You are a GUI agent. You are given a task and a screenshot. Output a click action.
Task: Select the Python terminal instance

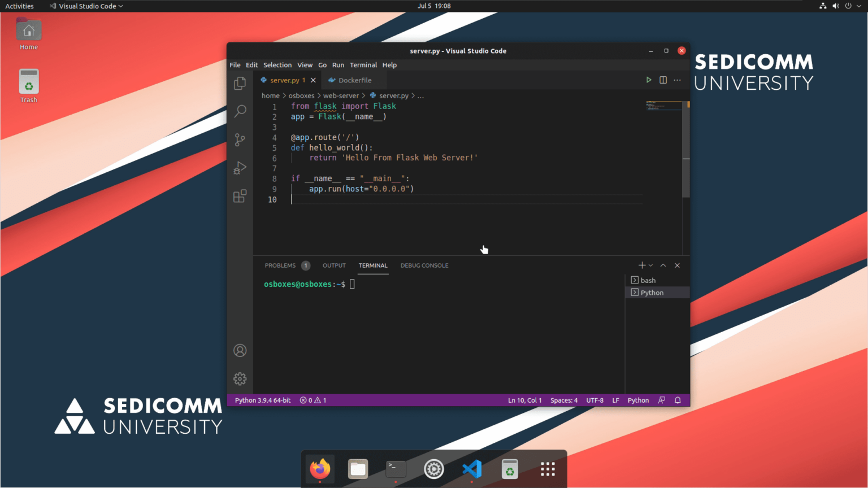[657, 293]
